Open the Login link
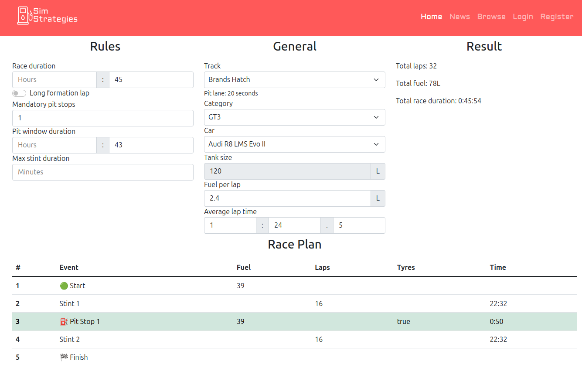Viewport: 582px width, 392px height. [523, 17]
